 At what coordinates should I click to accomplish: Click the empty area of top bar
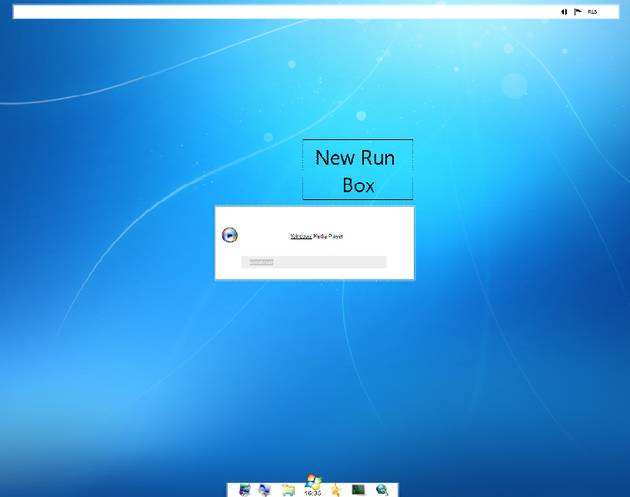point(280,12)
